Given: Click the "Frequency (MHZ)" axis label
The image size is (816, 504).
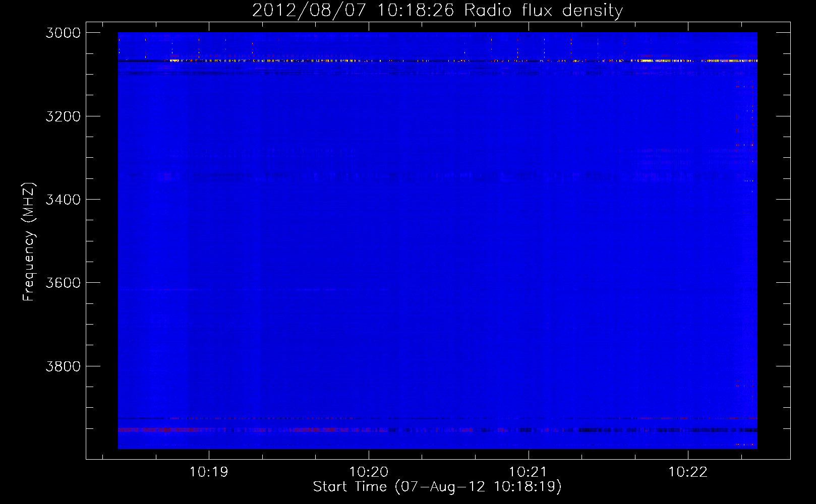Looking at the screenshot, I should tap(29, 242).
